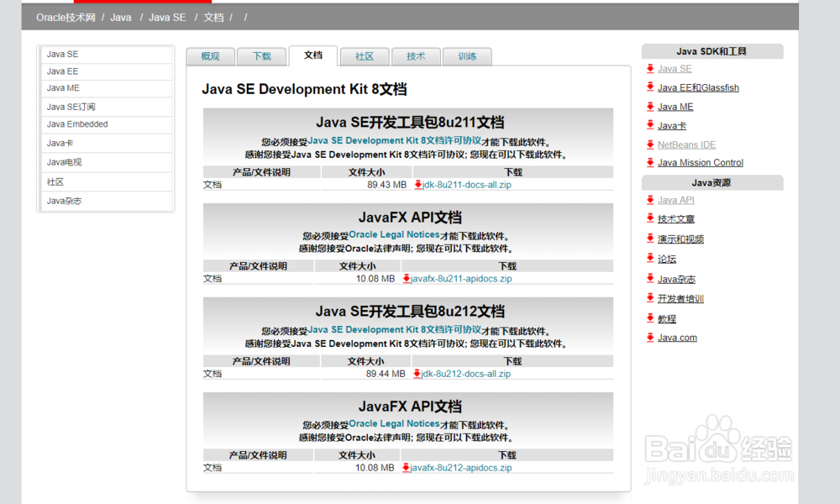Select Java卡 in left navigation menu
This screenshot has height=504, width=840.
(106, 143)
